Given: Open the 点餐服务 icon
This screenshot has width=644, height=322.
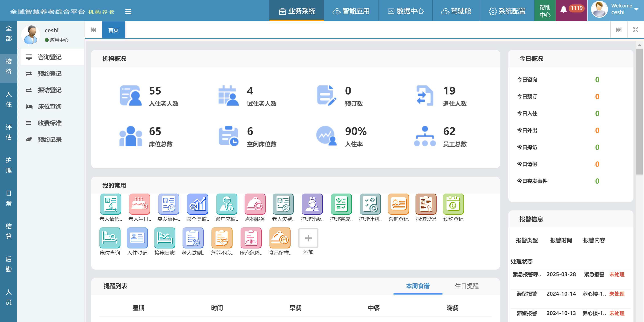Looking at the screenshot, I should 255,204.
